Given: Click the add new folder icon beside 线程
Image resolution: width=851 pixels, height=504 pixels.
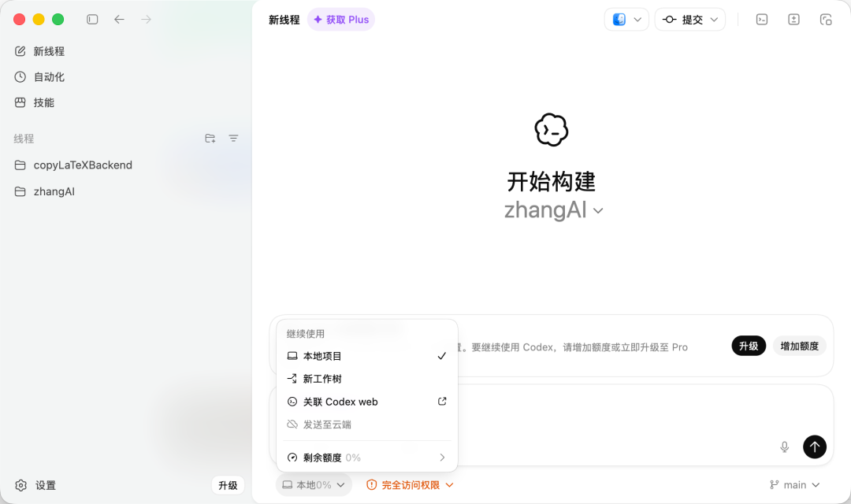Looking at the screenshot, I should 210,139.
